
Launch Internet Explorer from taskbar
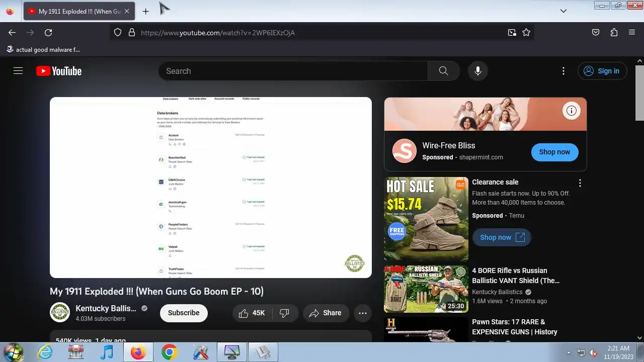pyautogui.click(x=45, y=352)
